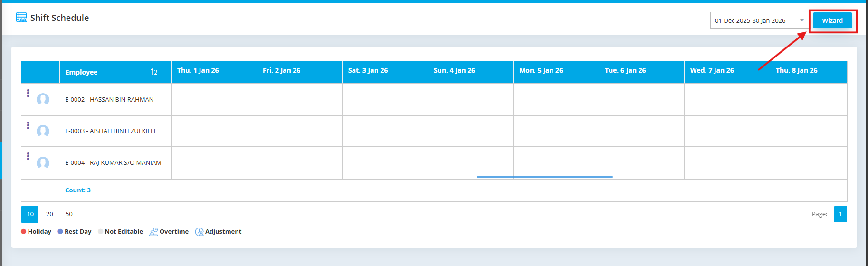Click the Adjustment legend label
The image size is (868, 266).
pyautogui.click(x=223, y=232)
